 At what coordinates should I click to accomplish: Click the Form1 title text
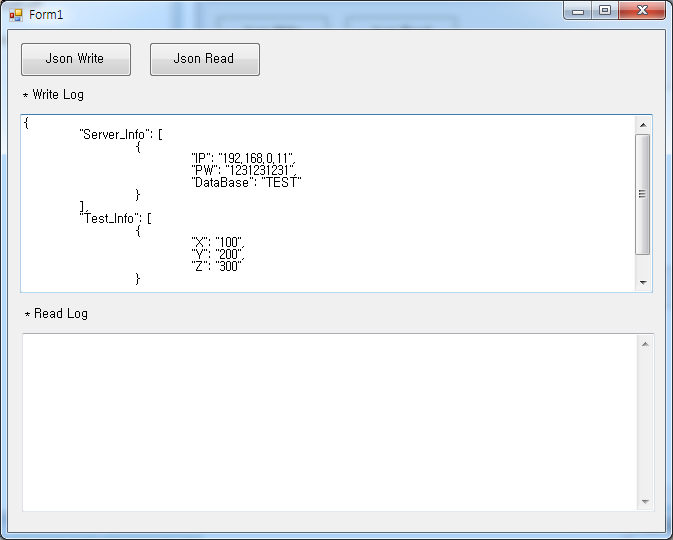coord(46,15)
